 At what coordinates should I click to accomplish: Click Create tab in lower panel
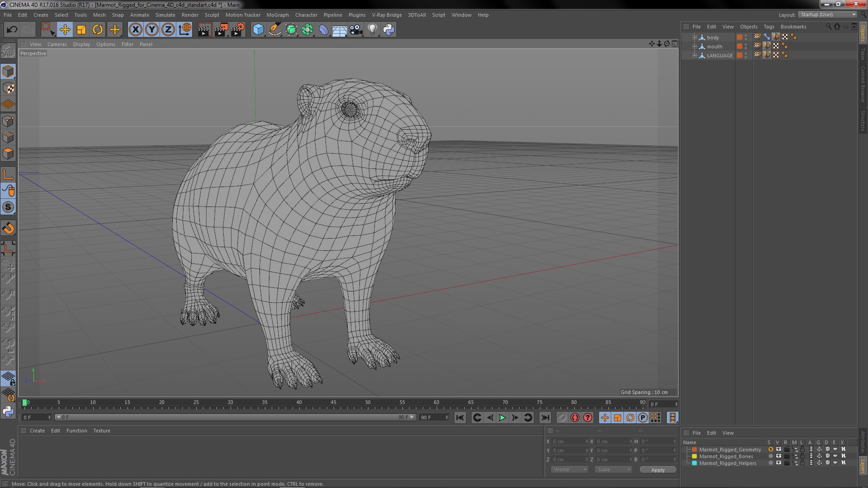[37, 430]
